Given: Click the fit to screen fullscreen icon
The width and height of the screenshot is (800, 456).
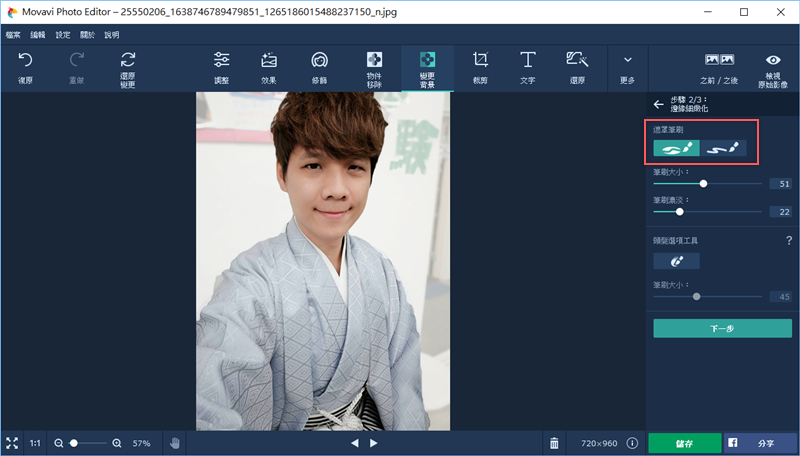Looking at the screenshot, I should tap(12, 443).
